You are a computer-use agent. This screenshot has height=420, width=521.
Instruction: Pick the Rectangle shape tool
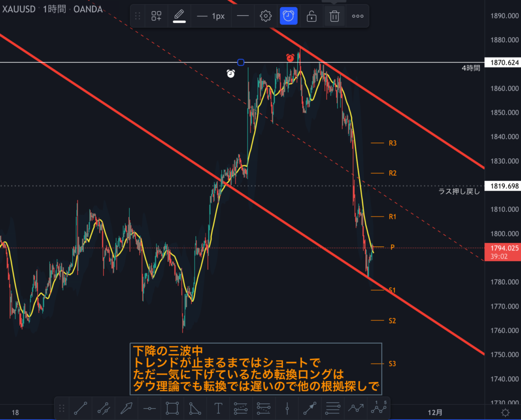(x=172, y=408)
